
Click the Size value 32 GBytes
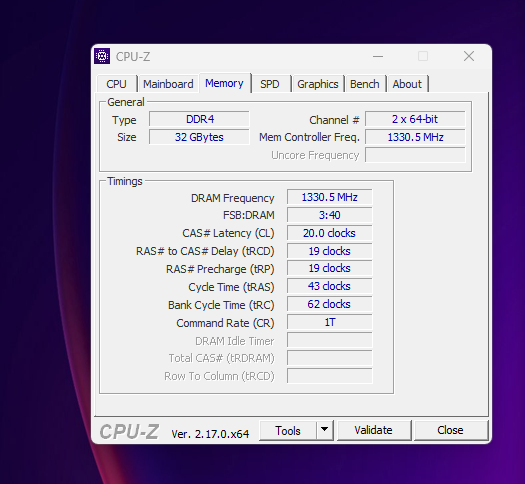(x=199, y=137)
